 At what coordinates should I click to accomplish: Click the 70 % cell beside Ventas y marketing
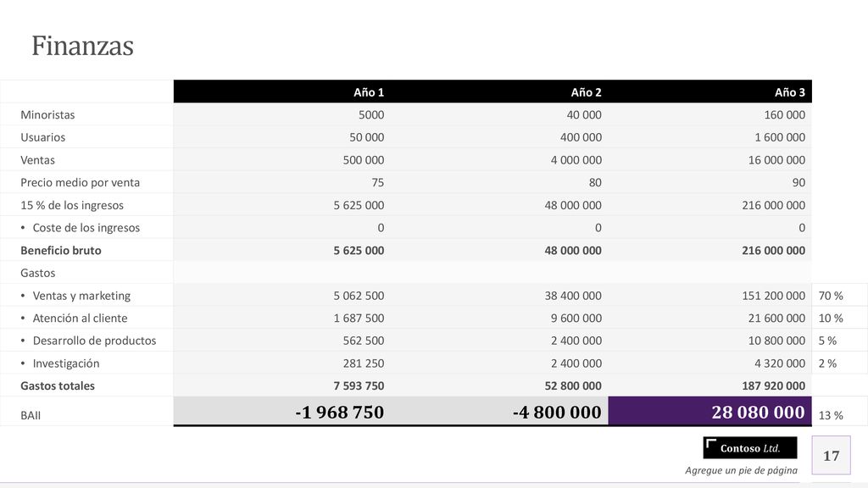(x=831, y=296)
